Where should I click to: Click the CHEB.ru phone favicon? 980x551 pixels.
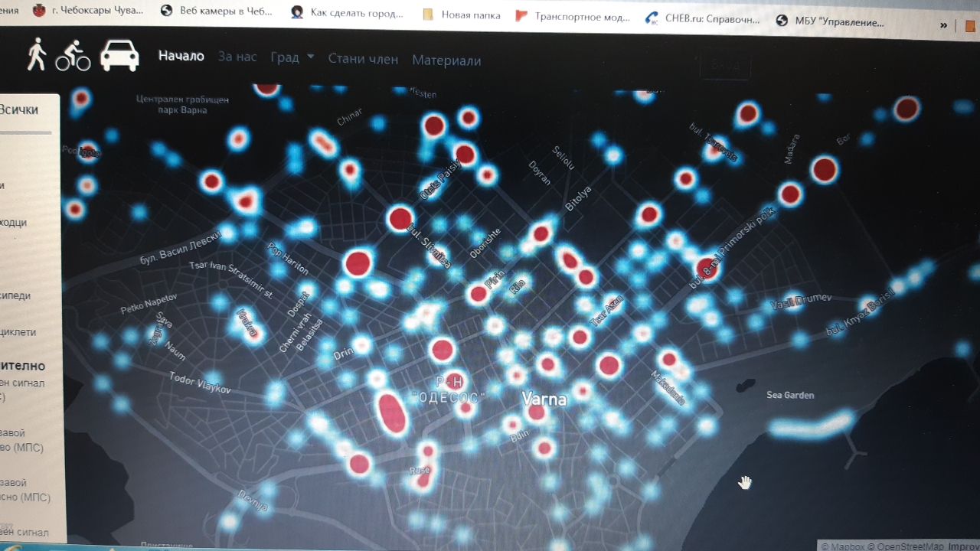coord(652,18)
